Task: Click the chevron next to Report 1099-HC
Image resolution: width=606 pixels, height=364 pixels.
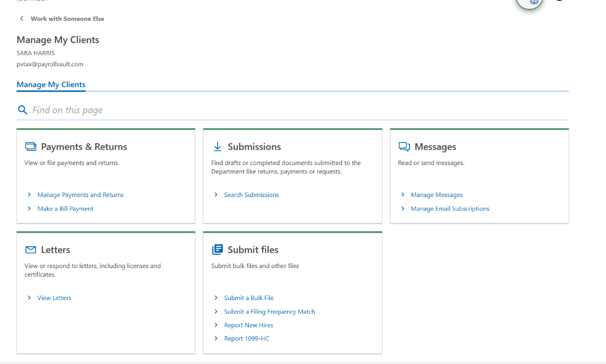Action: (216, 339)
